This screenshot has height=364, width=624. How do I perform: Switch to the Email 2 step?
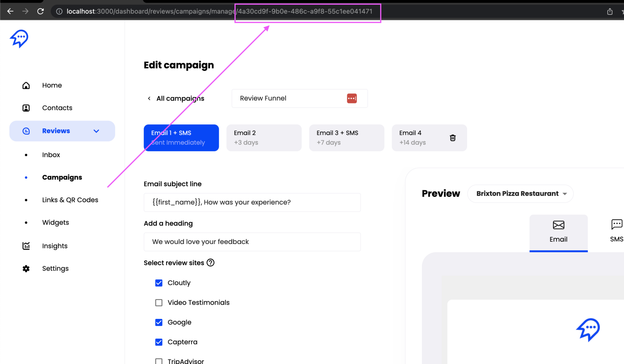point(264,138)
